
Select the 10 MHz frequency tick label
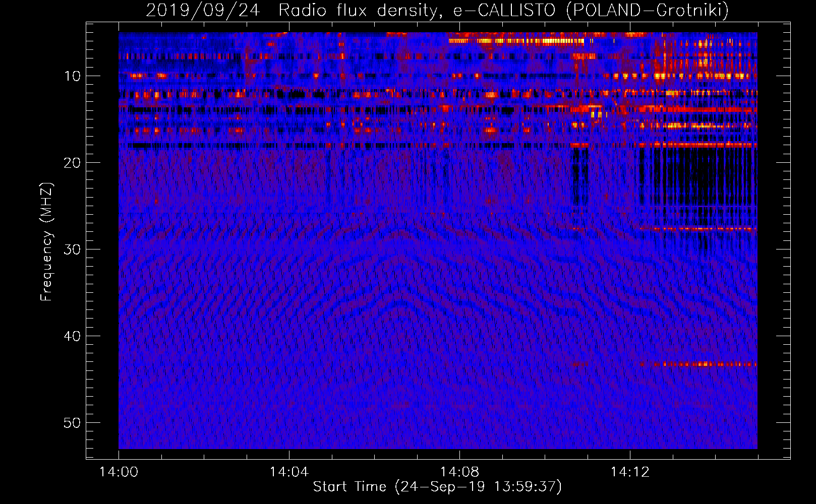pyautogui.click(x=72, y=76)
